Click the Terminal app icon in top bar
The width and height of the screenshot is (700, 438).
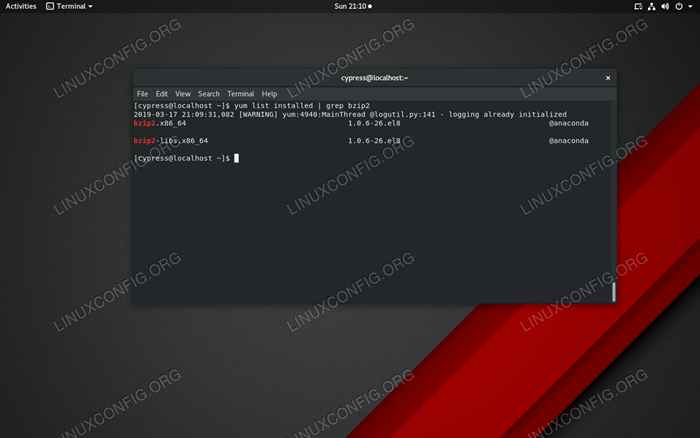click(x=52, y=6)
